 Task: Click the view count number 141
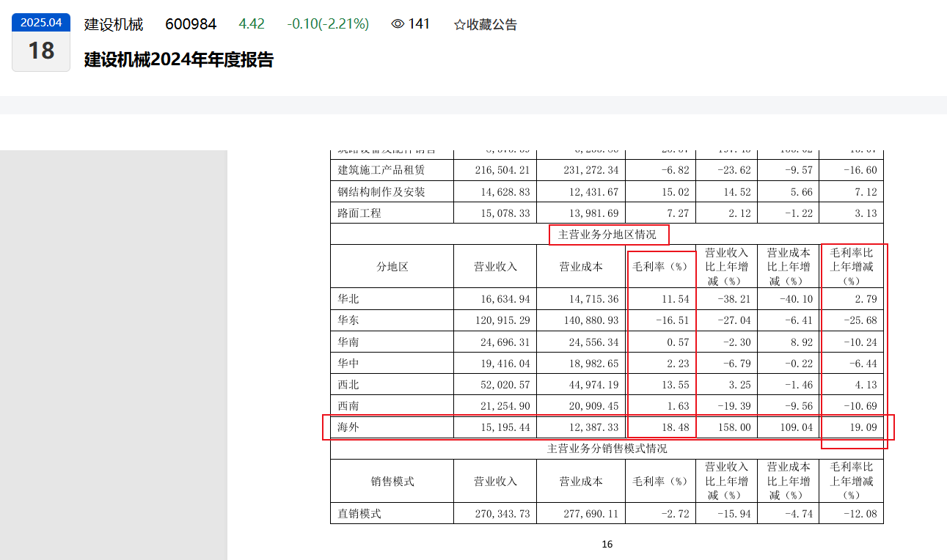click(419, 24)
